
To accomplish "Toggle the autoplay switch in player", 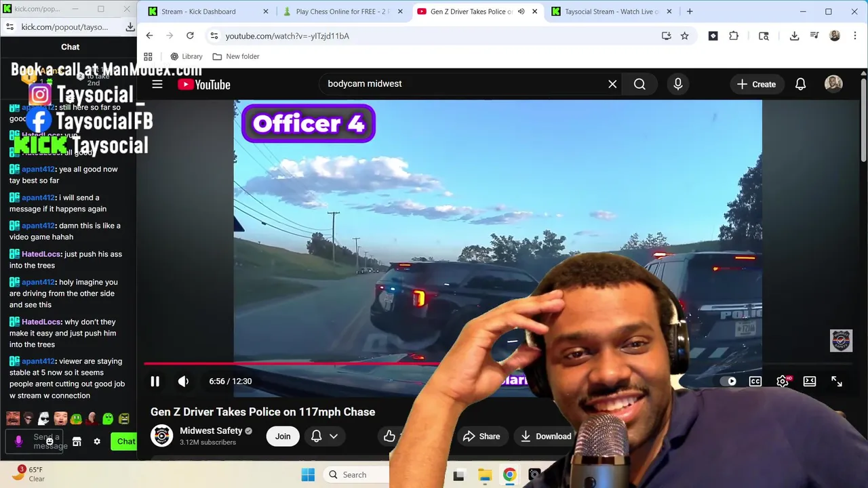I will [728, 382].
